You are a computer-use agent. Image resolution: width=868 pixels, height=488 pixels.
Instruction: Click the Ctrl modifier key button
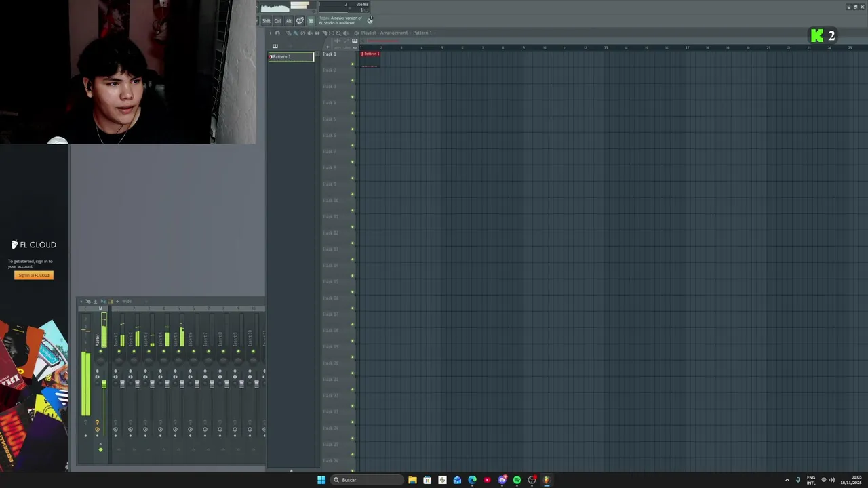(277, 20)
